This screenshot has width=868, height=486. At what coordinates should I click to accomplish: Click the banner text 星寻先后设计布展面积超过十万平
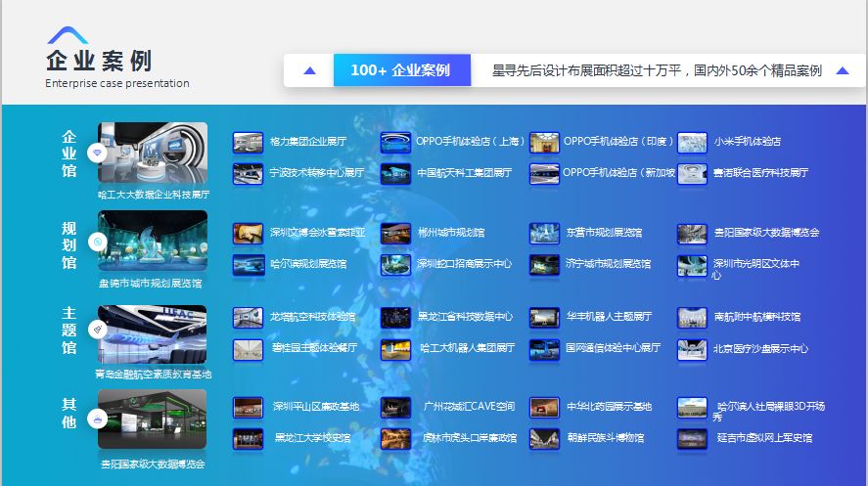587,70
